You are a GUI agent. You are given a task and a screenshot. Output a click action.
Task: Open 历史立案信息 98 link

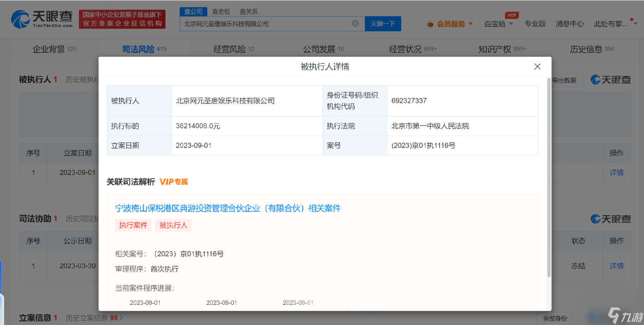coord(94,318)
